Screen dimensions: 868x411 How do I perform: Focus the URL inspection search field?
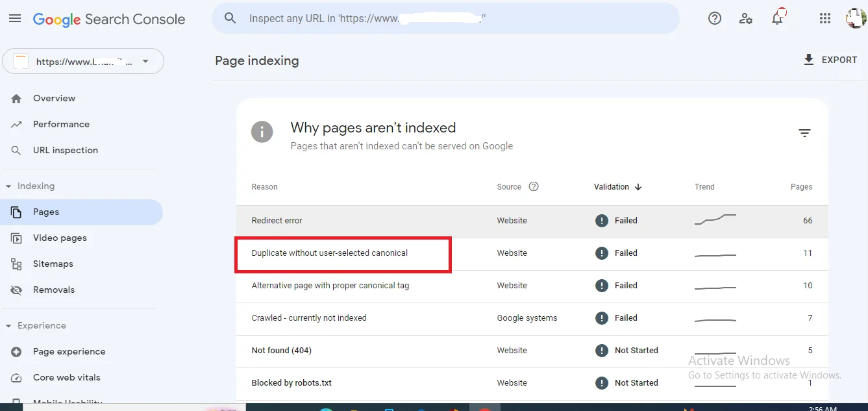click(x=445, y=18)
